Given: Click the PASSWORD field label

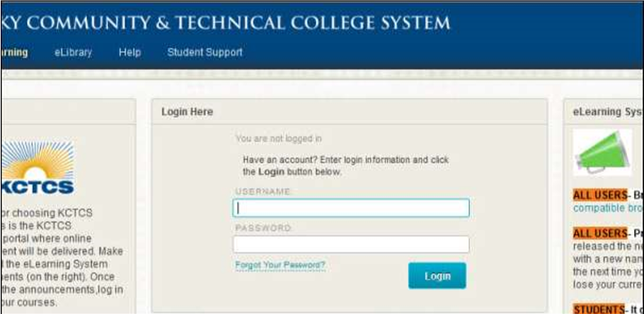Looking at the screenshot, I should [x=263, y=228].
